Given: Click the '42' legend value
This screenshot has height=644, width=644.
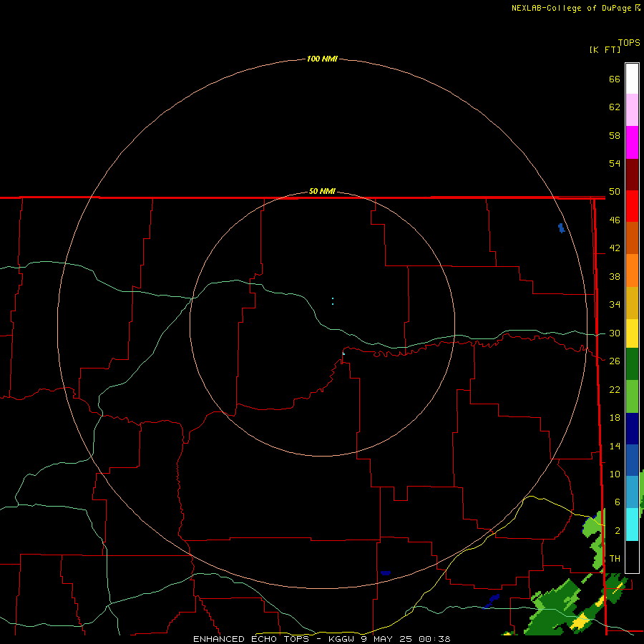Looking at the screenshot, I should click(x=615, y=248).
